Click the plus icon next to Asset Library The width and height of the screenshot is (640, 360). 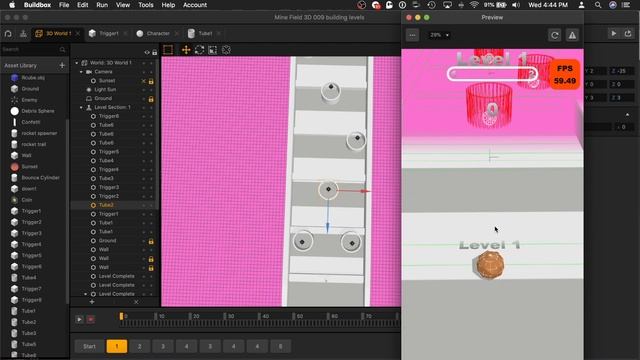point(62,65)
